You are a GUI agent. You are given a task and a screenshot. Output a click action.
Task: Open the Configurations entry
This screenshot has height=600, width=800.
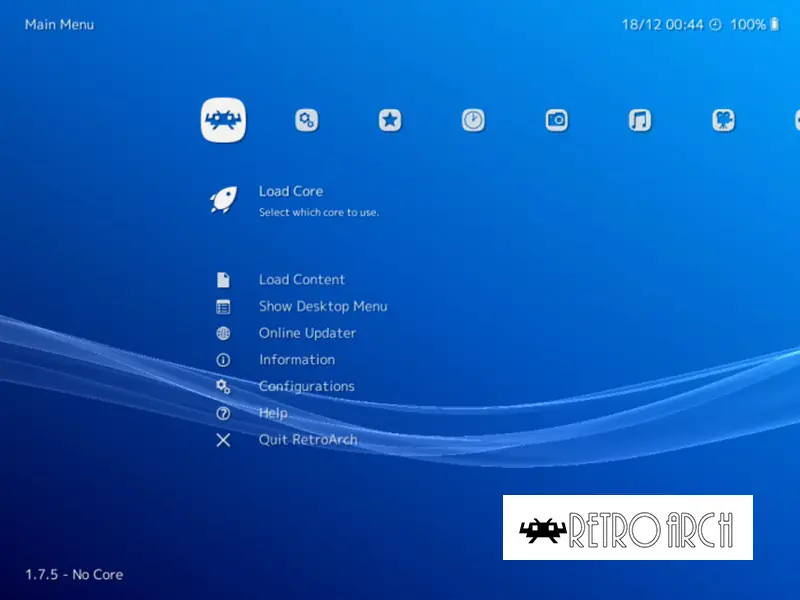pyautogui.click(x=307, y=386)
